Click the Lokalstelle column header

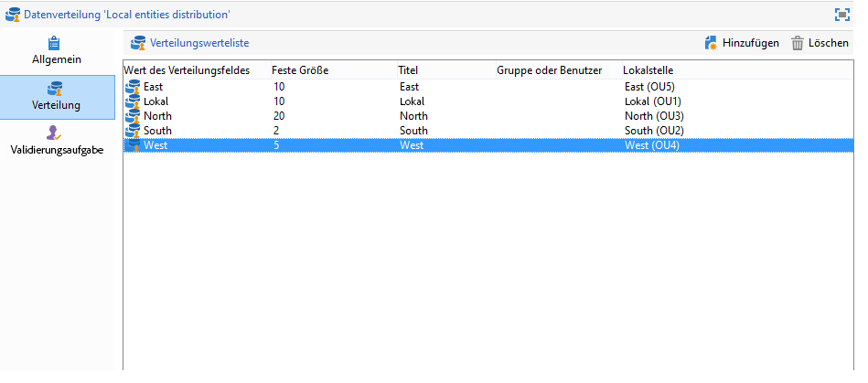click(x=648, y=70)
